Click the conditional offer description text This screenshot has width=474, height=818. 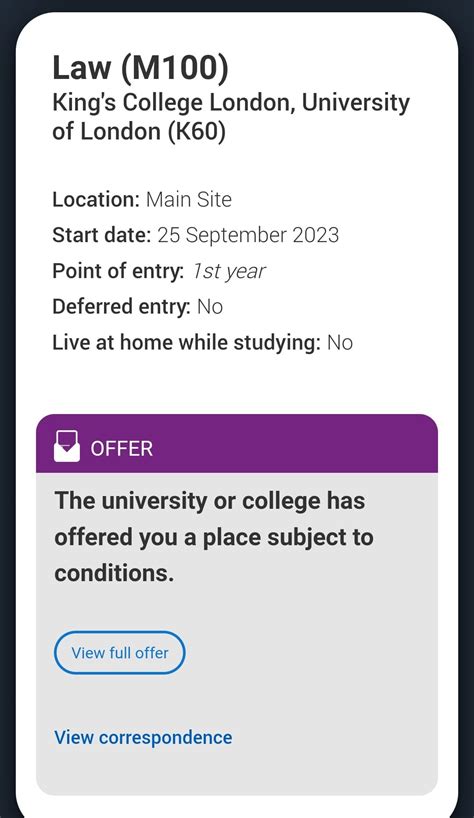click(x=214, y=537)
